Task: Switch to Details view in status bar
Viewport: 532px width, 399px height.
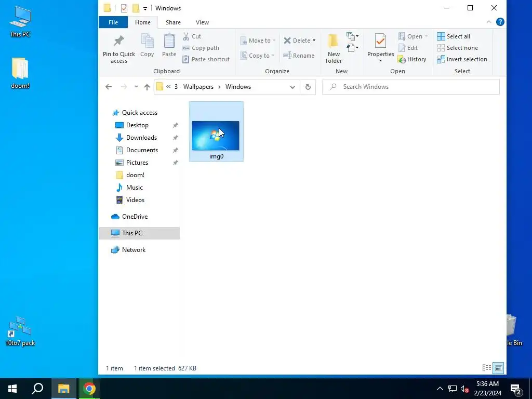Action: tap(487, 368)
